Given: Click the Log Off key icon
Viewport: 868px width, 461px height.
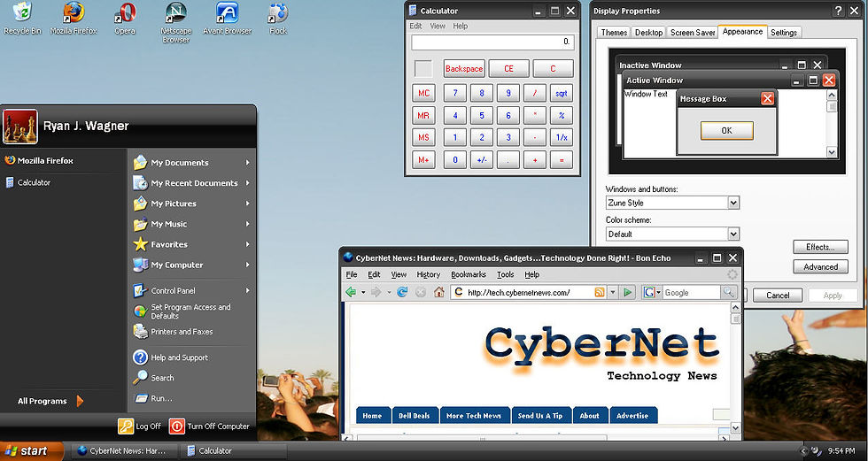Looking at the screenshot, I should point(126,426).
